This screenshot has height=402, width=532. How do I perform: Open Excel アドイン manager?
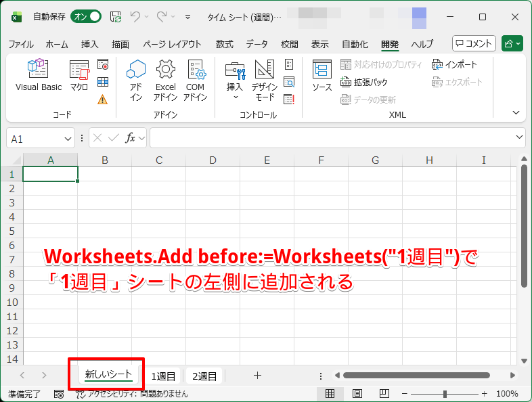(166, 79)
